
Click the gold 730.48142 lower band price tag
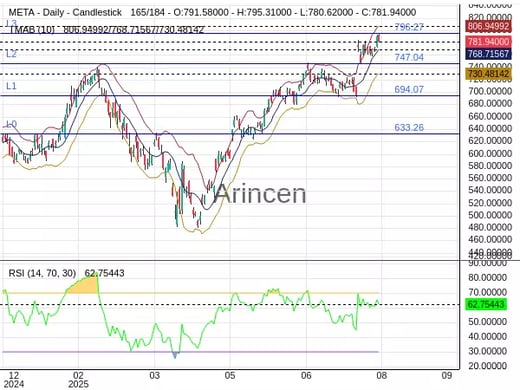point(488,74)
